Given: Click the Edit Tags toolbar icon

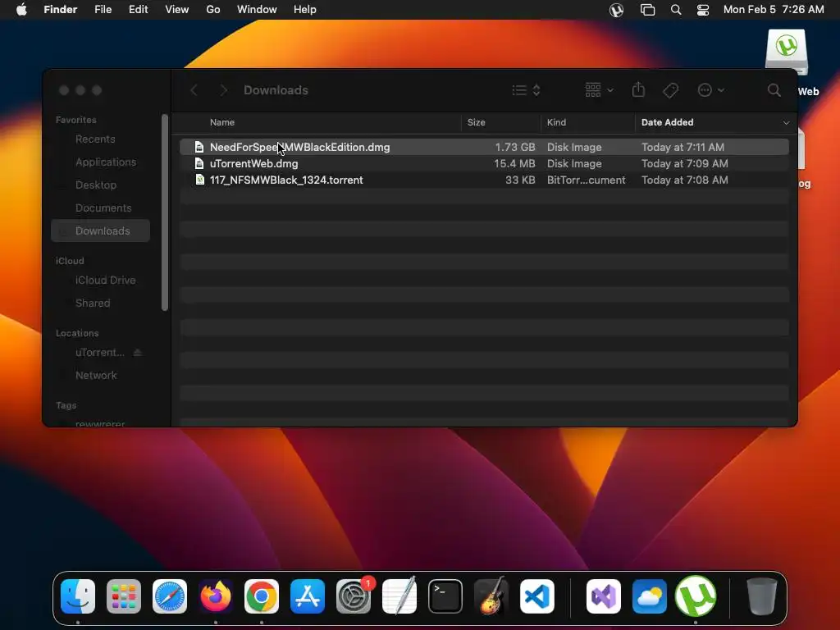Looking at the screenshot, I should coord(670,90).
